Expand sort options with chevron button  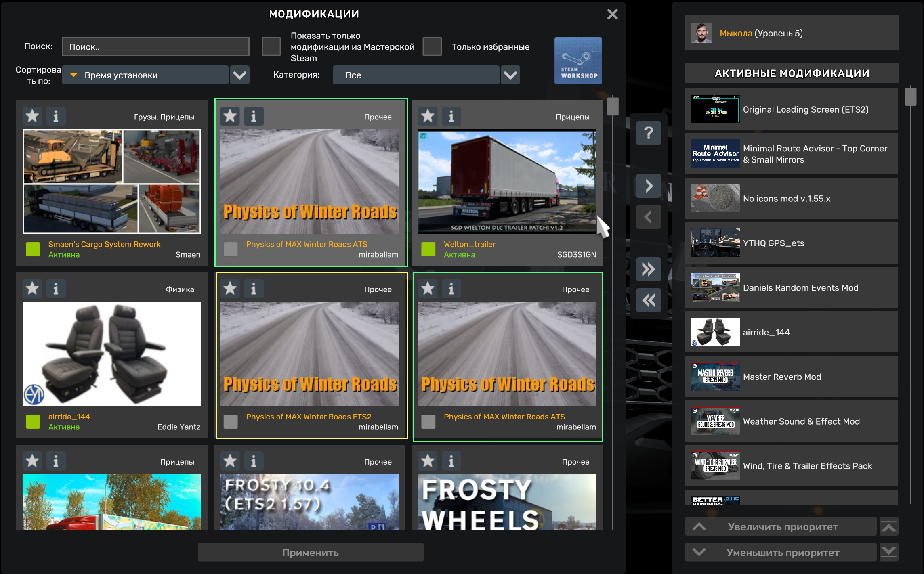click(240, 75)
